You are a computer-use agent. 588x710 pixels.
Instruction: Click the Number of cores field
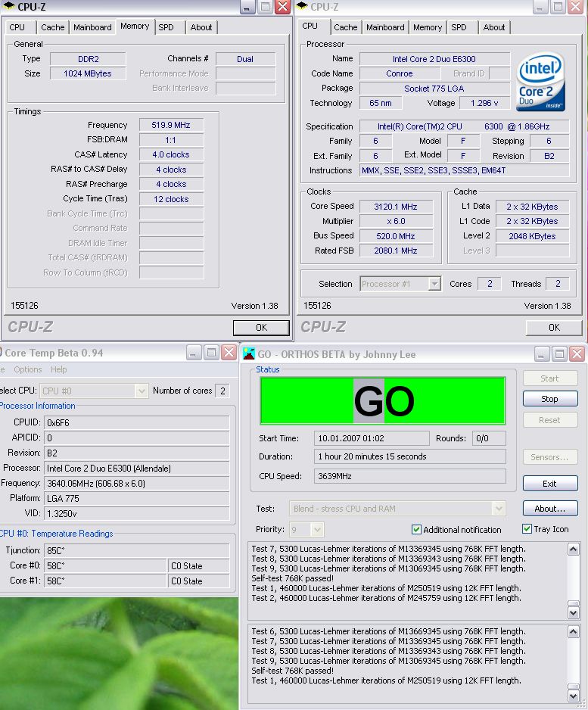tap(222, 391)
